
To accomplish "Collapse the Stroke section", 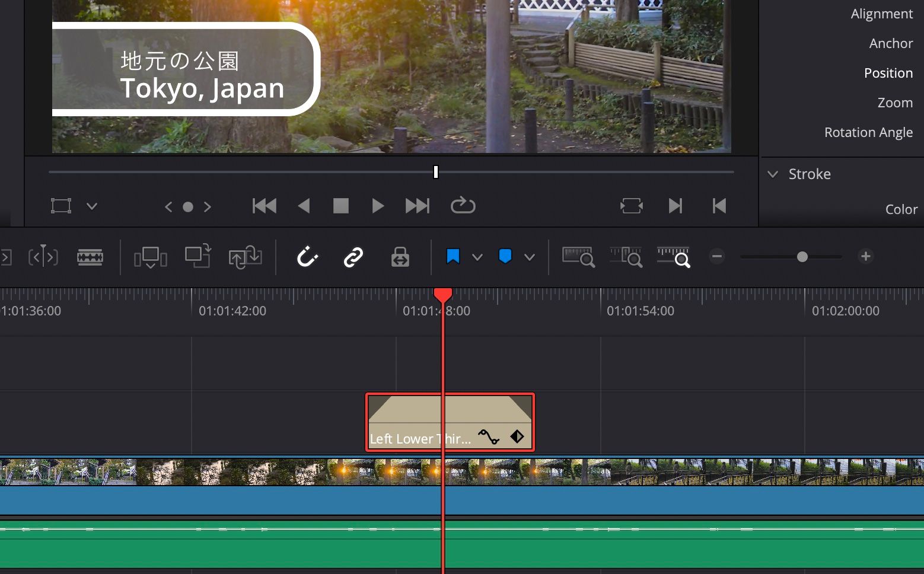I will [x=773, y=174].
